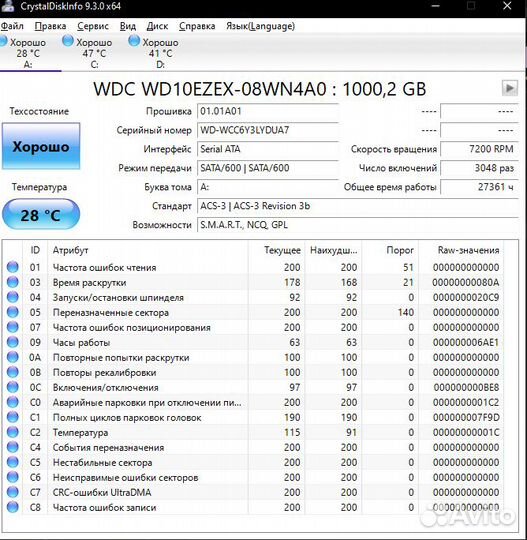Select the Частота ошибок позиционирования row
The width and height of the screenshot is (527, 540).
point(253,327)
